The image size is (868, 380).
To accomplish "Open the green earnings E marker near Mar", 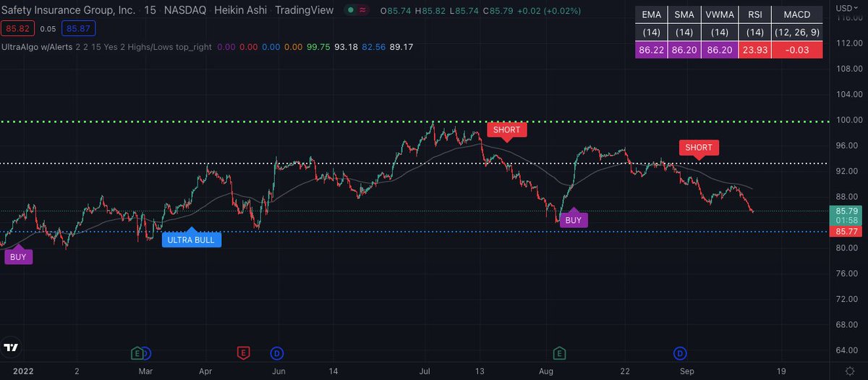I will 137,353.
